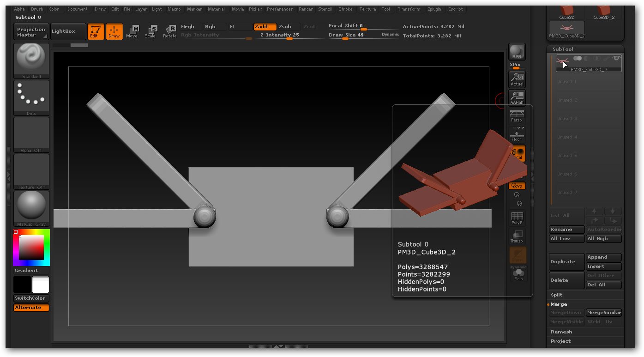
Task: Open the Alpha menu
Action: pyautogui.click(x=19, y=9)
